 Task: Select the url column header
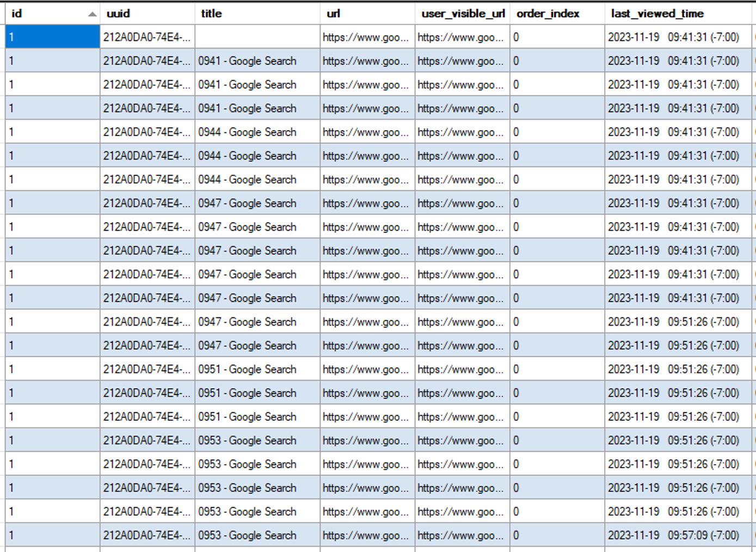[x=333, y=14]
